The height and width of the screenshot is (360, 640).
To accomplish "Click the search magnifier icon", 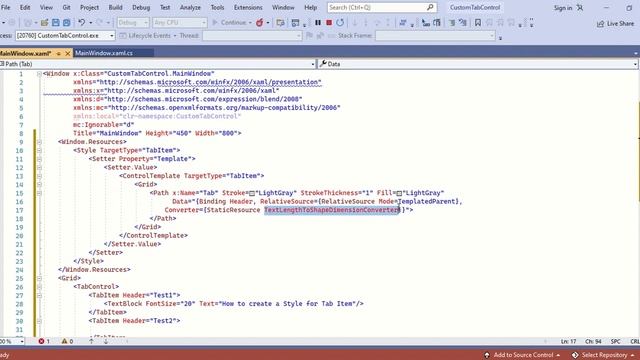I will tap(430, 7).
